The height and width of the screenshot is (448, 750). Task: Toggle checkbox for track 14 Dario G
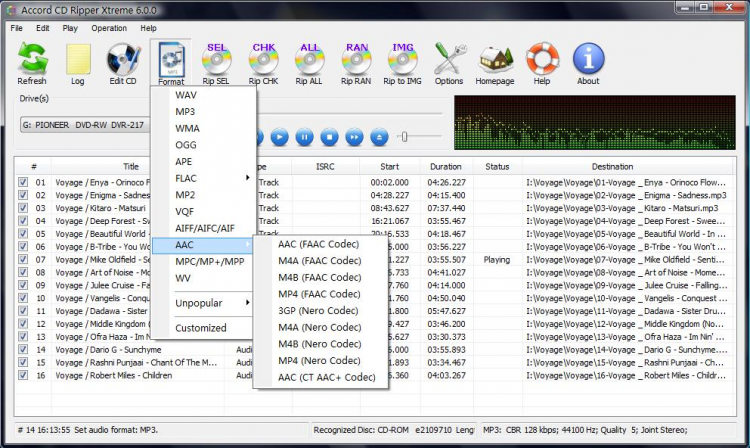[23, 350]
